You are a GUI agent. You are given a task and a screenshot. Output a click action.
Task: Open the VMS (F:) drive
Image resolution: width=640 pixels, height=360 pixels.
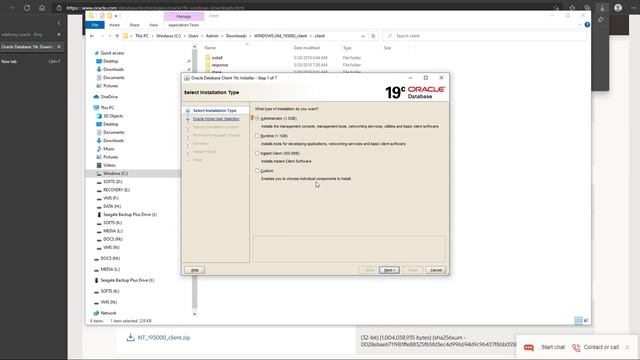[x=111, y=198]
